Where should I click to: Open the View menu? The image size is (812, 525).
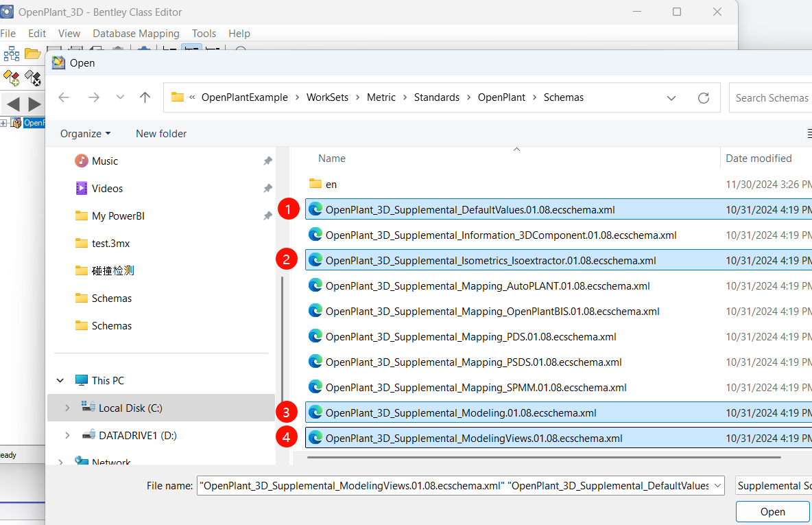(69, 33)
